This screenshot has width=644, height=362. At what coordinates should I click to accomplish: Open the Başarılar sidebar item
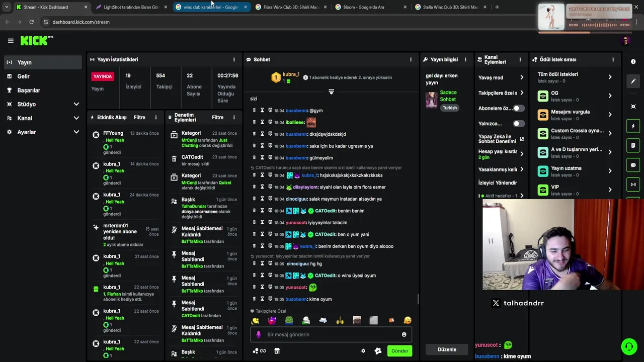click(x=43, y=90)
